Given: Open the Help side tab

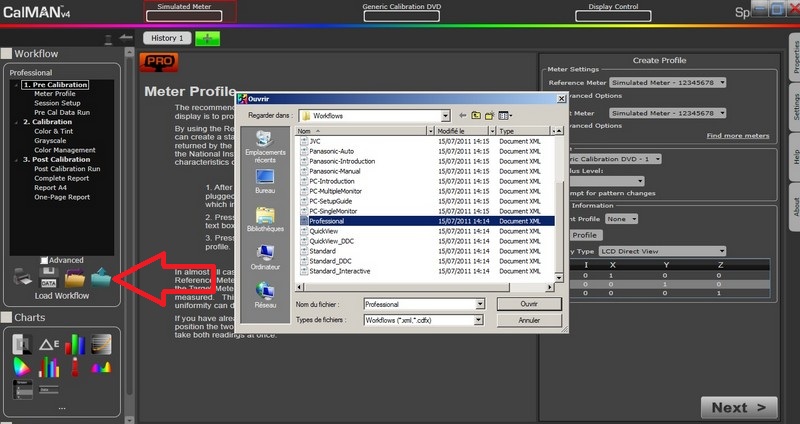Looking at the screenshot, I should point(794,157).
